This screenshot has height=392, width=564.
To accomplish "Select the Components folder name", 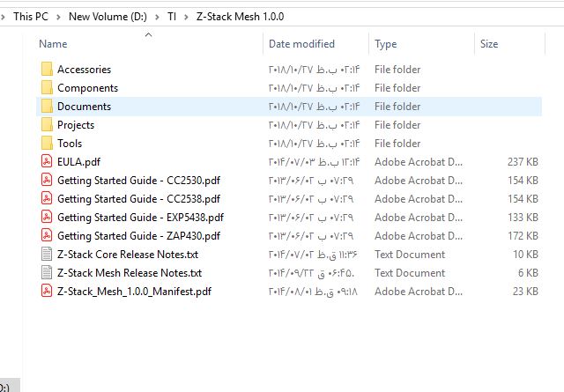I will (x=88, y=88).
